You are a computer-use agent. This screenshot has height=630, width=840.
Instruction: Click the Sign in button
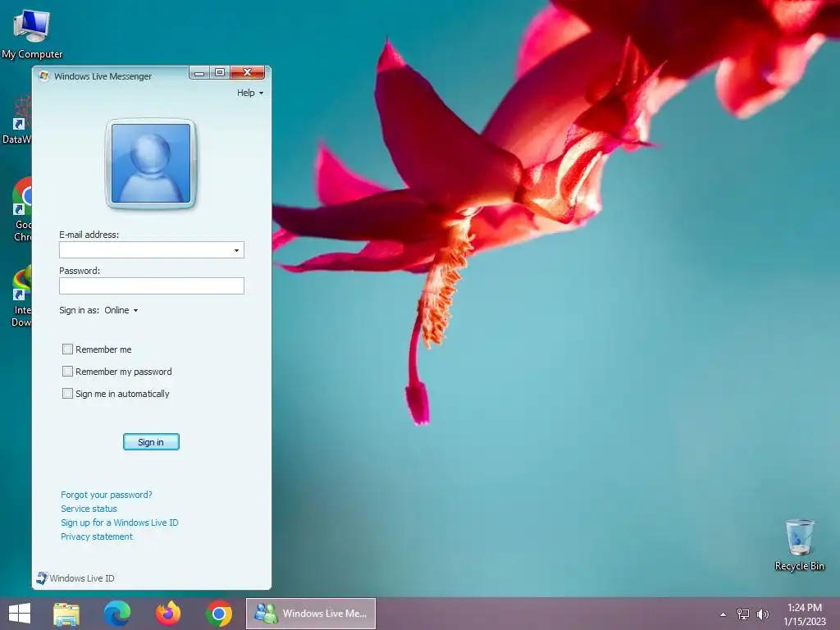click(151, 442)
